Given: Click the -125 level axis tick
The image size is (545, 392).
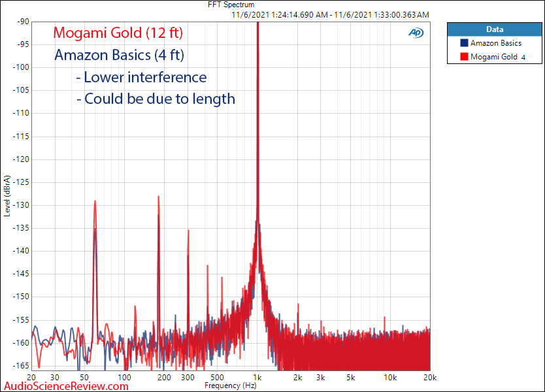Looking at the screenshot, I should pyautogui.click(x=21, y=182).
